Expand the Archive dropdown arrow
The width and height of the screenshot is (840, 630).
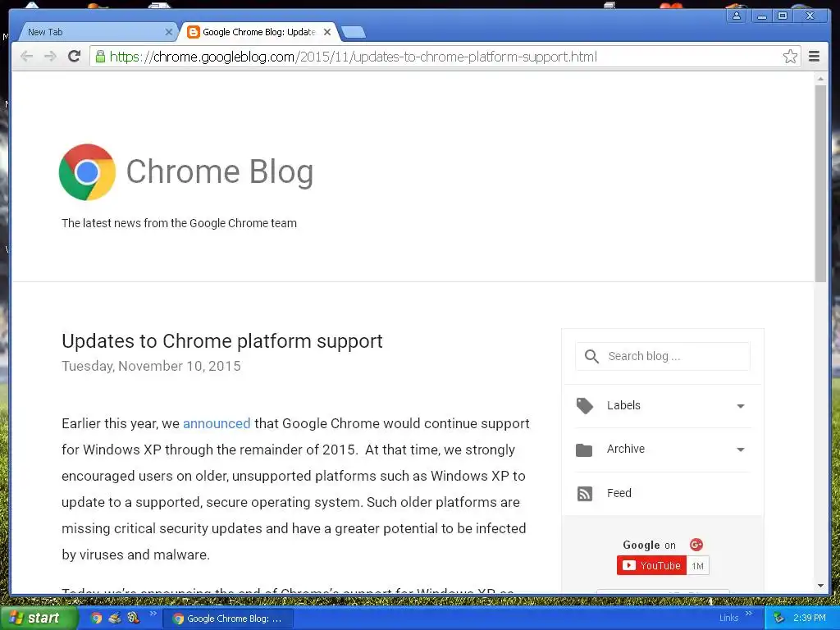coord(741,450)
